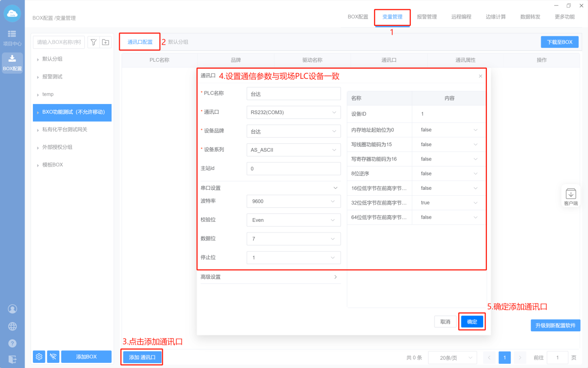Open the 通讯口 RS232(COM3) dropdown
588x368 pixels.
click(x=293, y=112)
